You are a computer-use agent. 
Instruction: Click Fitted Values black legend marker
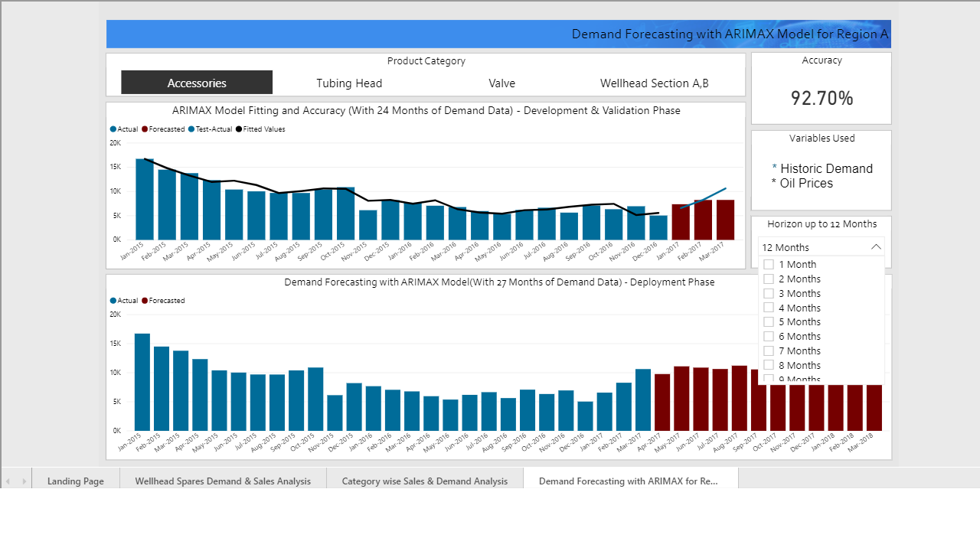[239, 129]
